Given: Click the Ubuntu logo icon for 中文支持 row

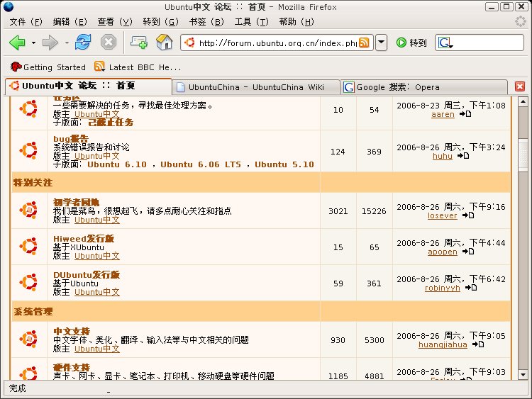Looking at the screenshot, I should 29,339.
